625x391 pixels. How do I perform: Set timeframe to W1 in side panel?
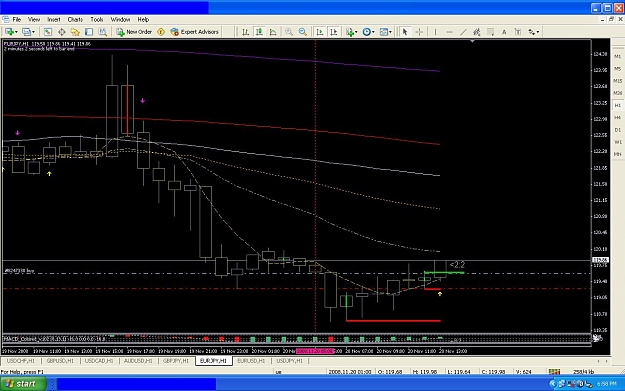tap(617, 142)
